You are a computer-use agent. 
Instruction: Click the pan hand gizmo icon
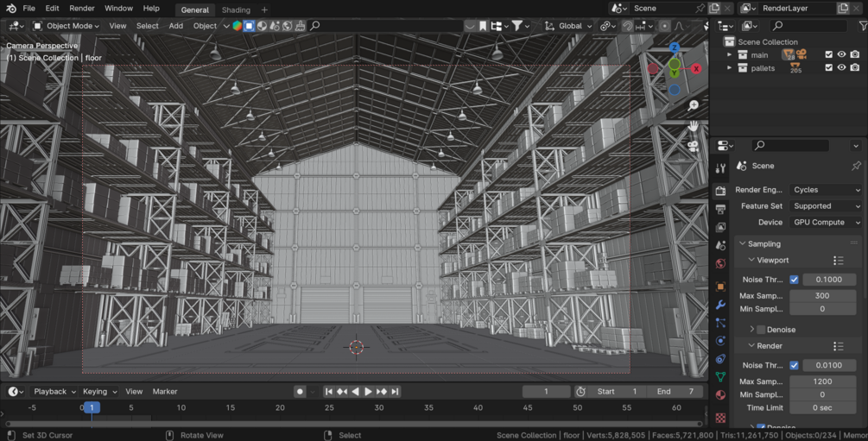click(693, 126)
